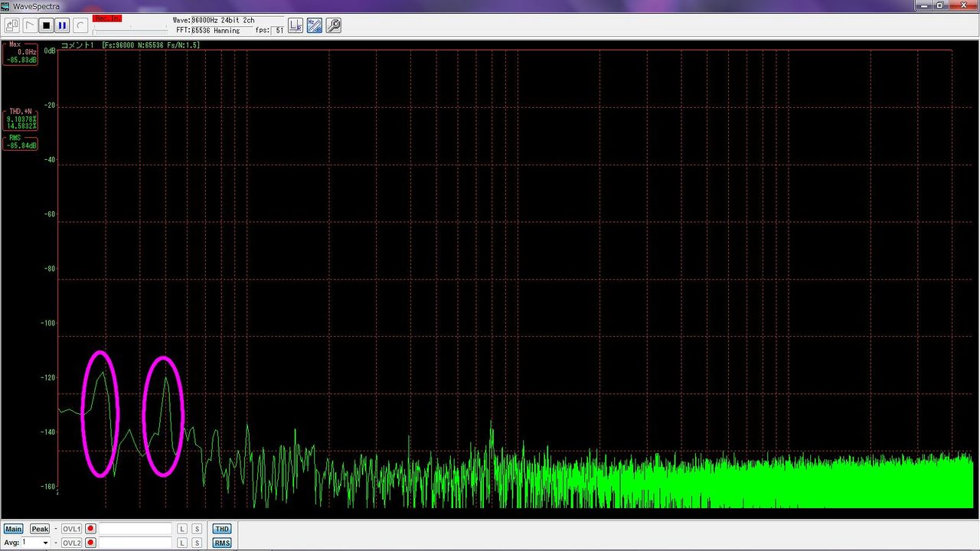
Task: Click the fps value field showing 51
Action: [276, 31]
